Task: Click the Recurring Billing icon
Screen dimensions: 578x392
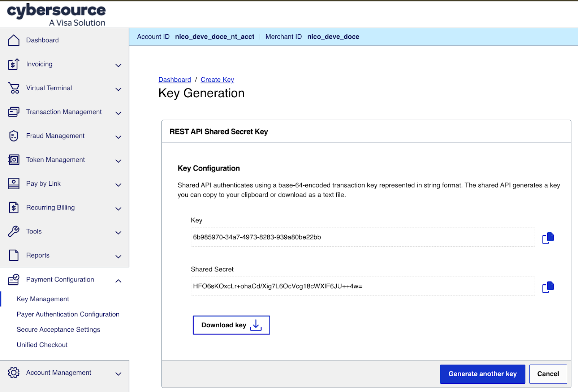Action: [x=14, y=208]
